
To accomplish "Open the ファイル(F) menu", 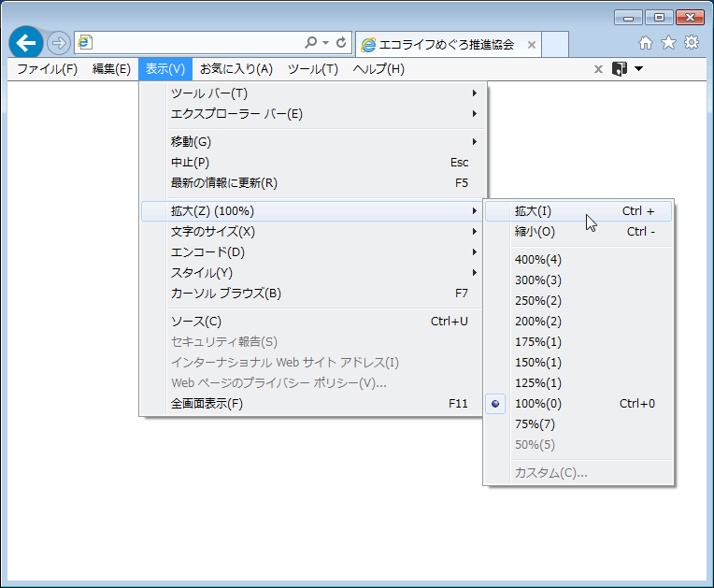I will (x=48, y=69).
